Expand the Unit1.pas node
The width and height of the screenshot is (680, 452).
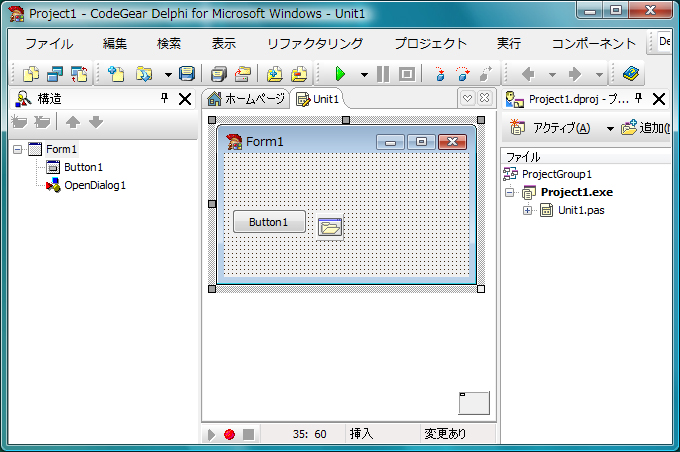(x=527, y=210)
